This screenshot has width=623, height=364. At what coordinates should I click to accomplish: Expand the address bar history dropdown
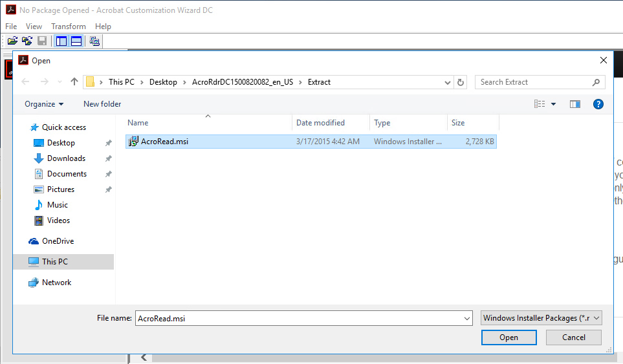(x=448, y=82)
